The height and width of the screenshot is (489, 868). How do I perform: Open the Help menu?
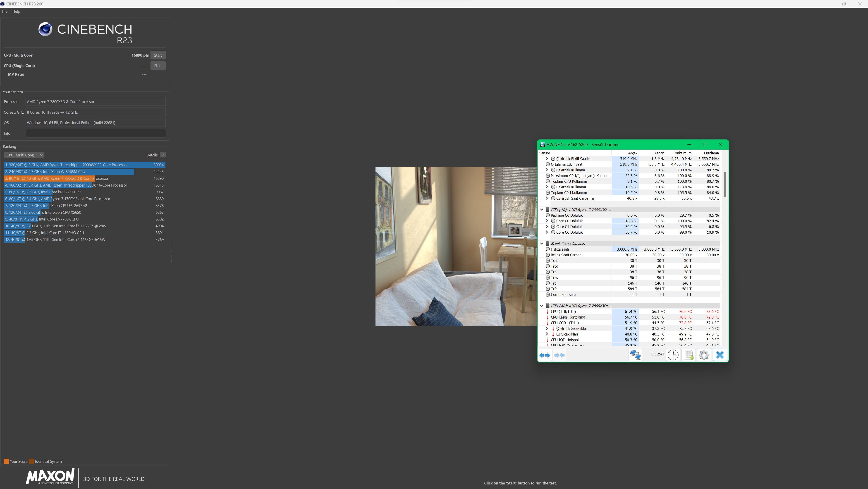[x=16, y=11]
